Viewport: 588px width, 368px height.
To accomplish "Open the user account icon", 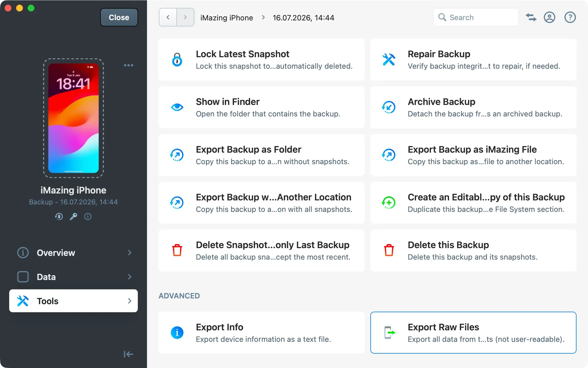I will click(550, 18).
